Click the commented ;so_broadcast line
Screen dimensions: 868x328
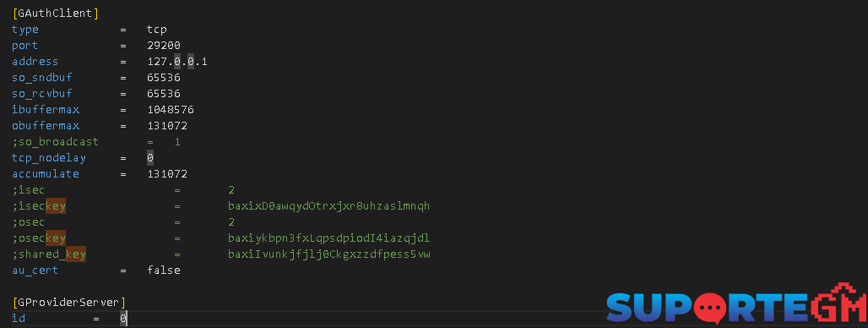[95, 142]
